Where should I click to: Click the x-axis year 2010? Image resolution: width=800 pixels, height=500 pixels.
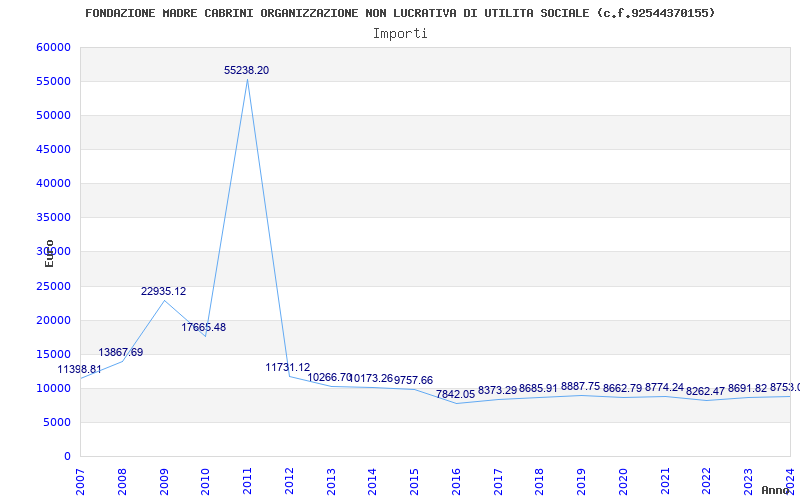[206, 482]
